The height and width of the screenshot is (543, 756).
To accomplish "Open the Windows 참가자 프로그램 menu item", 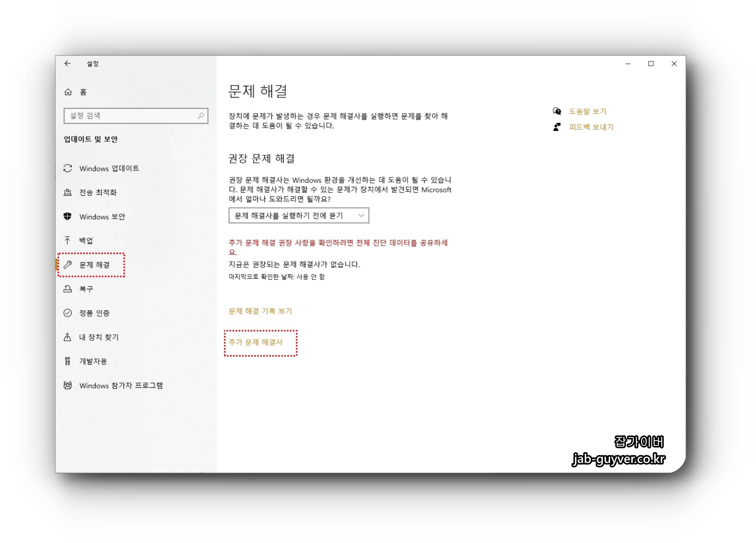I will [121, 386].
